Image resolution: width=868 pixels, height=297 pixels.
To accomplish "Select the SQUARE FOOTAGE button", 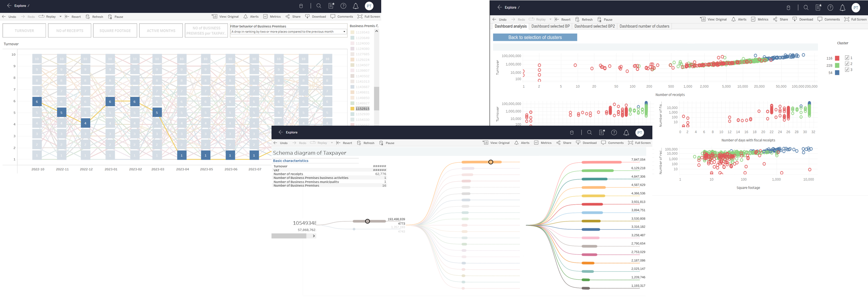I will pos(115,31).
